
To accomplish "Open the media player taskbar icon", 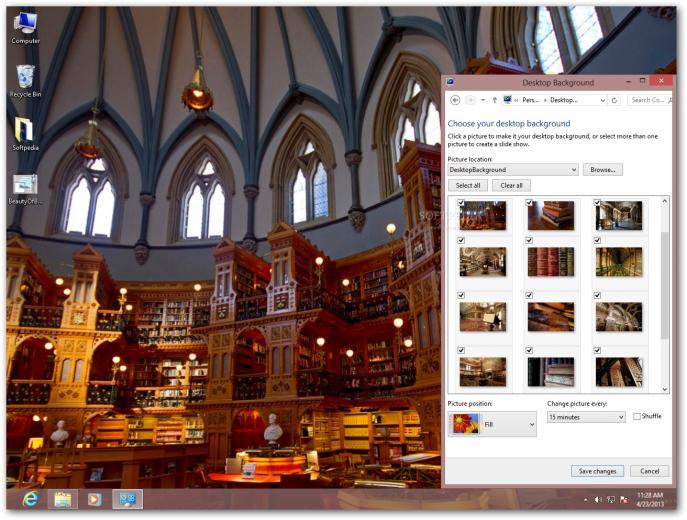I will (94, 499).
